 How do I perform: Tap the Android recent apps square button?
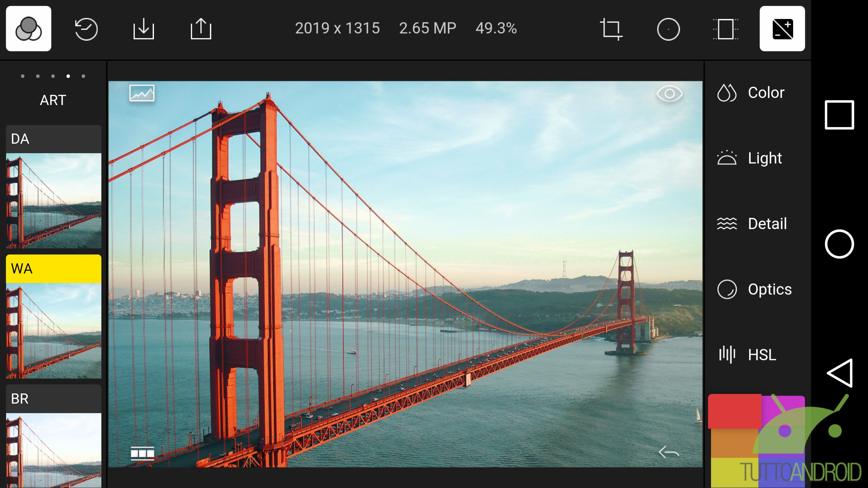(x=839, y=115)
